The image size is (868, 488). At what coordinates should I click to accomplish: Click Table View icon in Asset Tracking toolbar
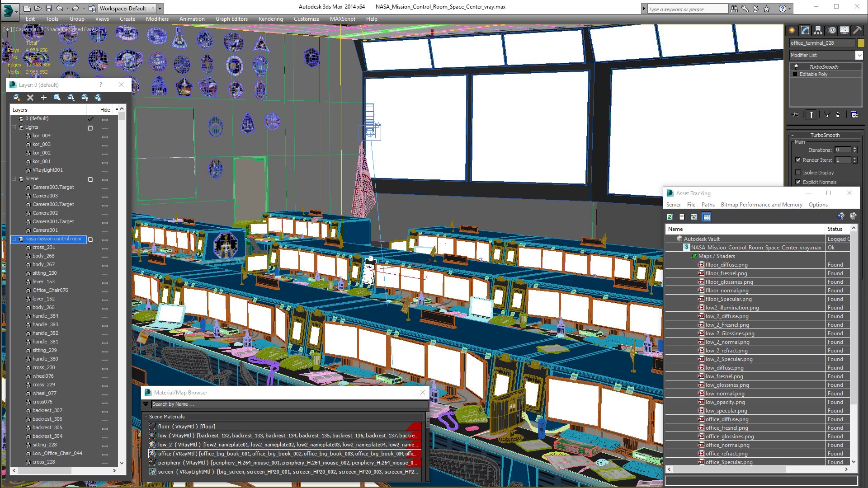(x=706, y=217)
